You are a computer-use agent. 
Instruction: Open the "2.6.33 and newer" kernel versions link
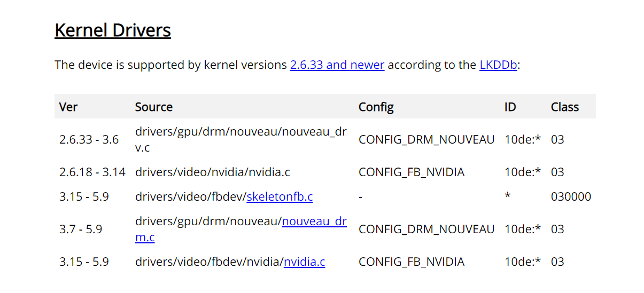click(x=337, y=65)
